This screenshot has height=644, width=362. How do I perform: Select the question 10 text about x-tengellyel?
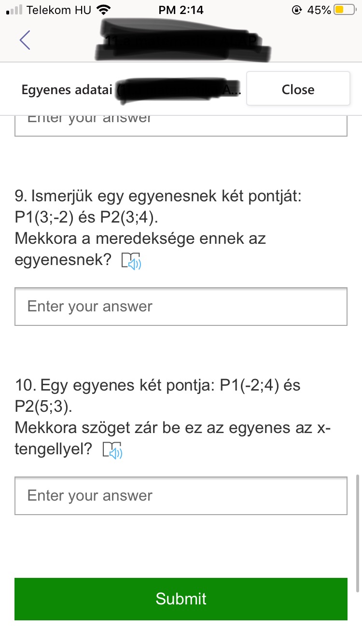(172, 428)
